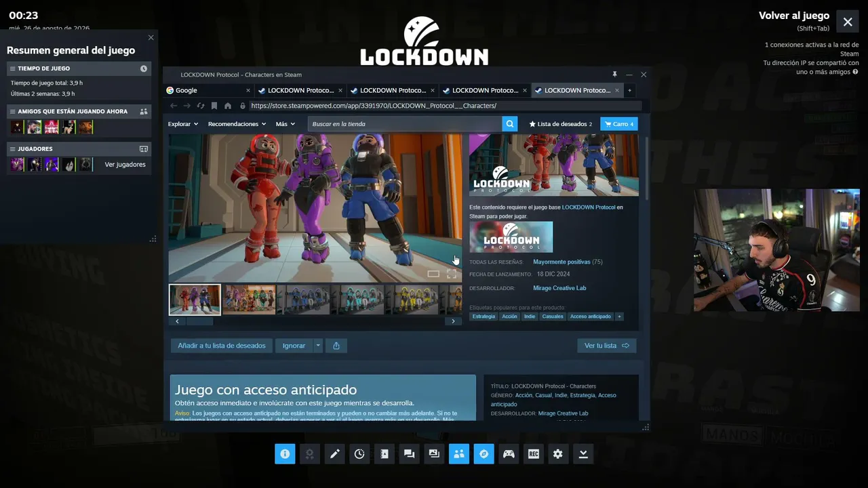This screenshot has width=868, height=488.
Task: Open Lista de deseados
Action: pos(561,124)
